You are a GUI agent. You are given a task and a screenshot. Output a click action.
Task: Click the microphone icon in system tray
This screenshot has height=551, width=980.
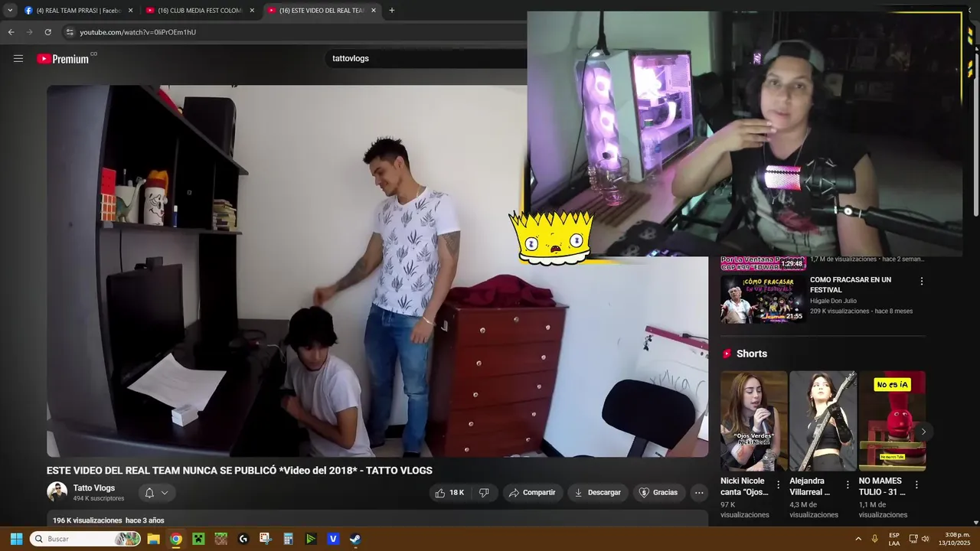874,539
